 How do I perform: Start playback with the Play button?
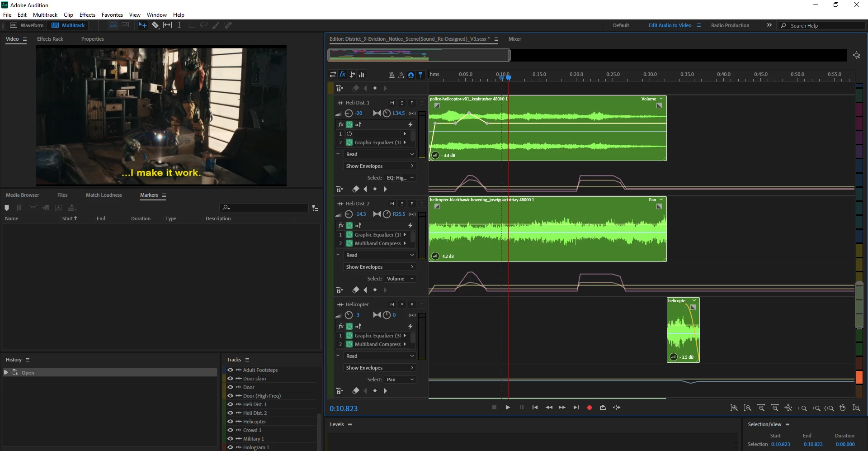508,408
